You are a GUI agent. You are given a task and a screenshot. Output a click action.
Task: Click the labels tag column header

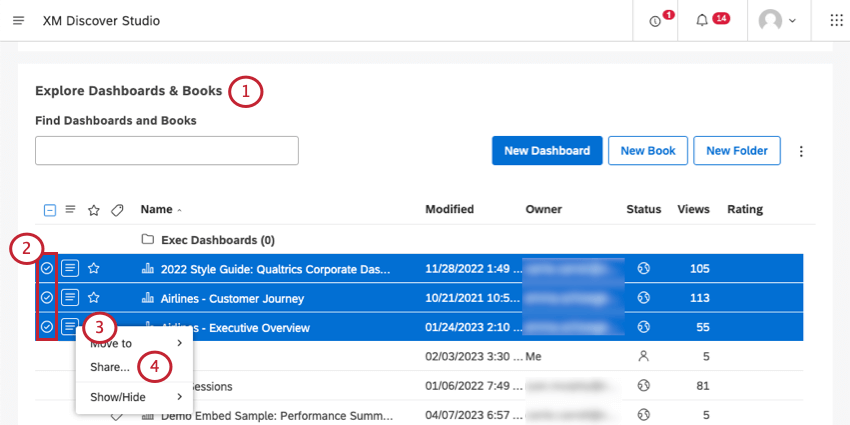(x=117, y=210)
